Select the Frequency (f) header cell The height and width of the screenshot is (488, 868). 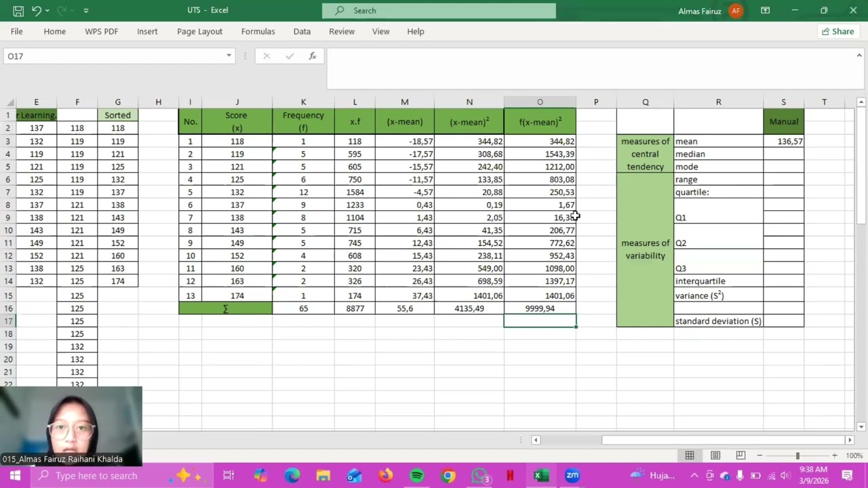pos(303,122)
